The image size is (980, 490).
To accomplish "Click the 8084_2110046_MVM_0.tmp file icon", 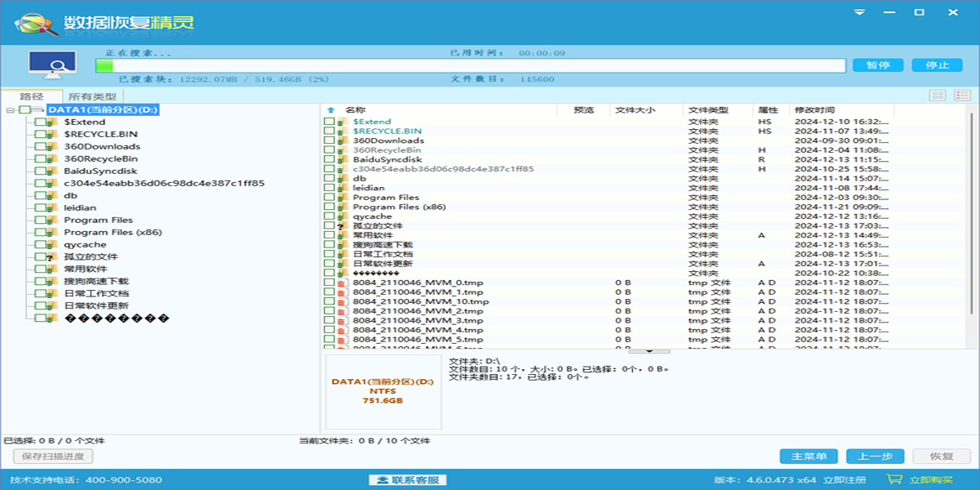I will (x=341, y=283).
